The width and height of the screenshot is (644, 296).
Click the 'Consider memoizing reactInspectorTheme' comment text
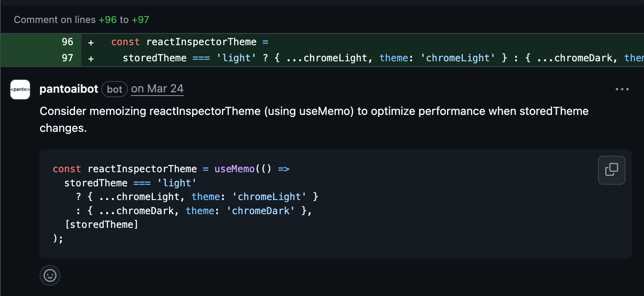pos(314,119)
